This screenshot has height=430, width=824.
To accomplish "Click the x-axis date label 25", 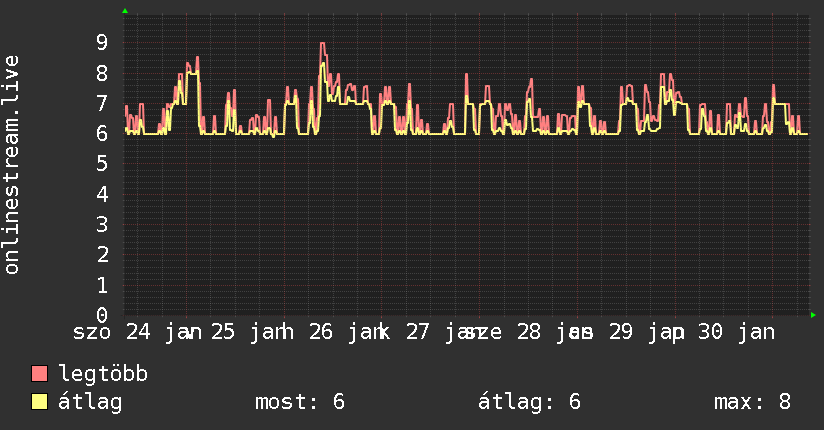I will [223, 332].
